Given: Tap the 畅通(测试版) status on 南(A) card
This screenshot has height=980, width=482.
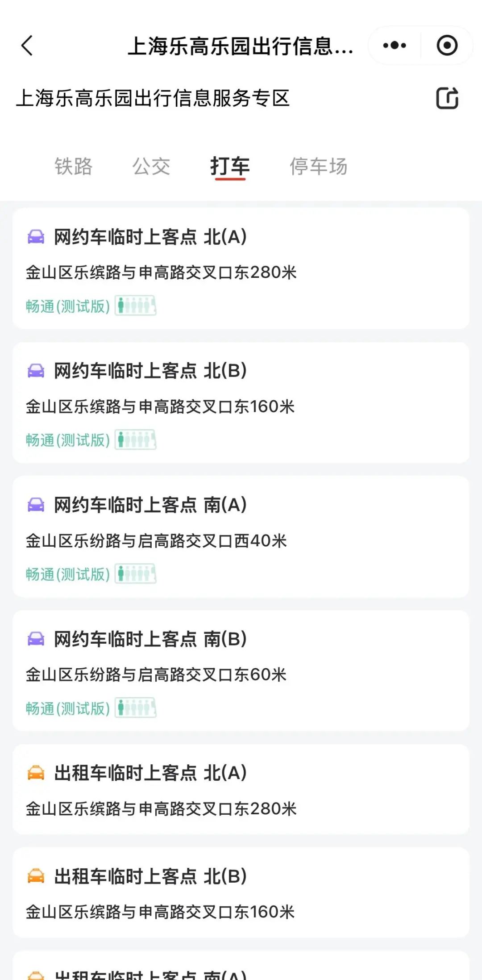Looking at the screenshot, I should (68, 574).
